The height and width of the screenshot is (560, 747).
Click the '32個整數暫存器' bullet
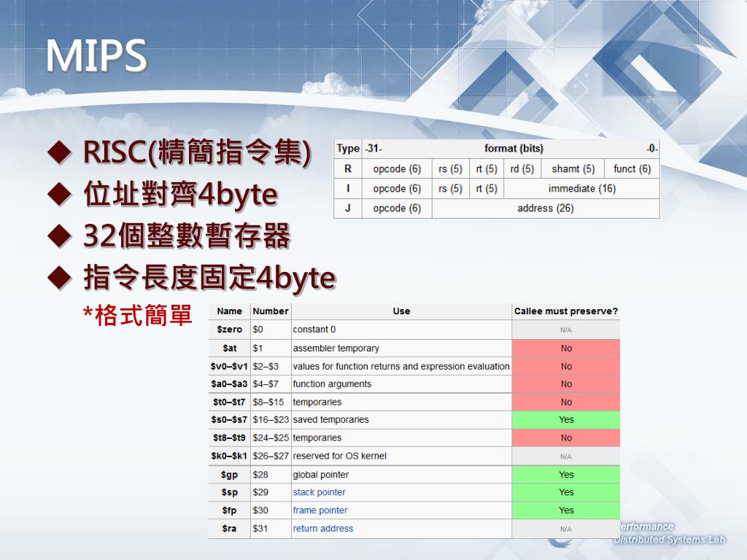(187, 236)
